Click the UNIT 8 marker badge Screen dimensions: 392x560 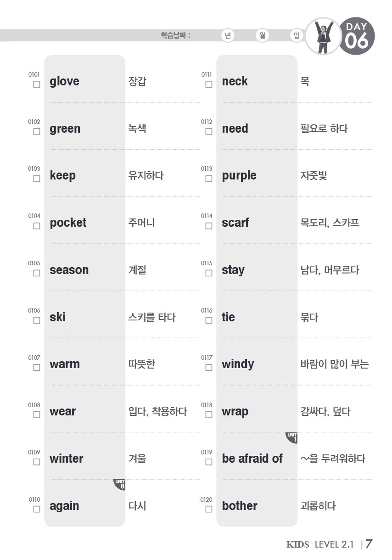[x=120, y=484]
